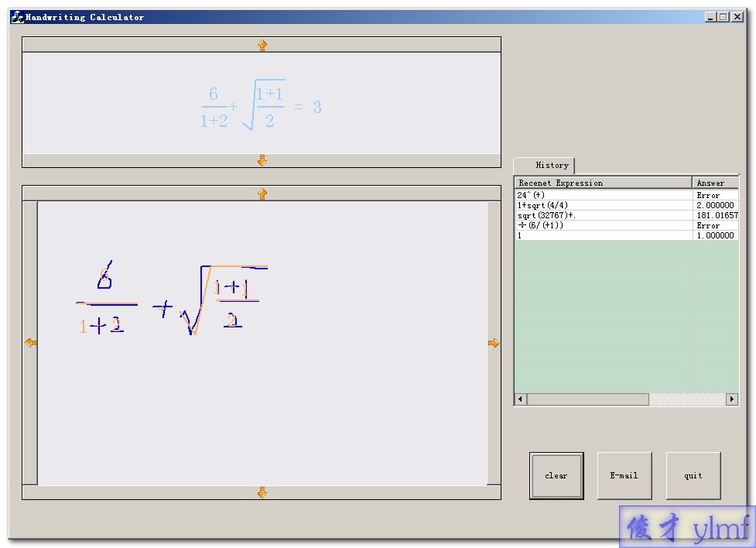The width and height of the screenshot is (756, 548).
Task: Select history row ÷(6/(+1))
Action: click(627, 225)
